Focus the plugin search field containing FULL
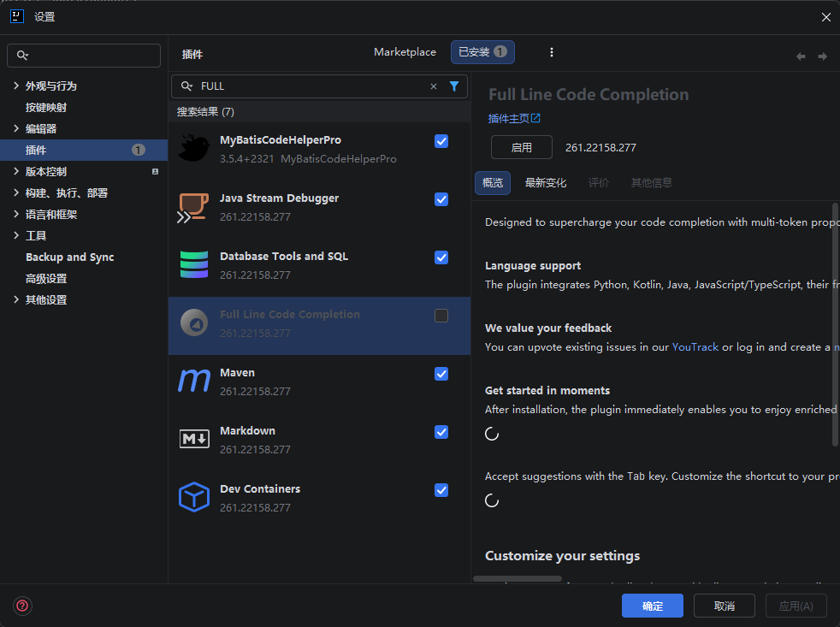The width and height of the screenshot is (840, 627). (319, 86)
